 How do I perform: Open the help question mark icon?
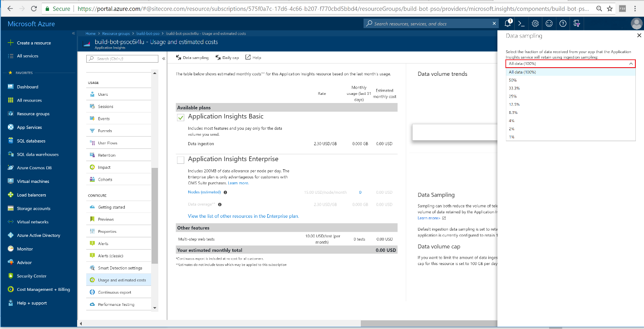tap(563, 24)
